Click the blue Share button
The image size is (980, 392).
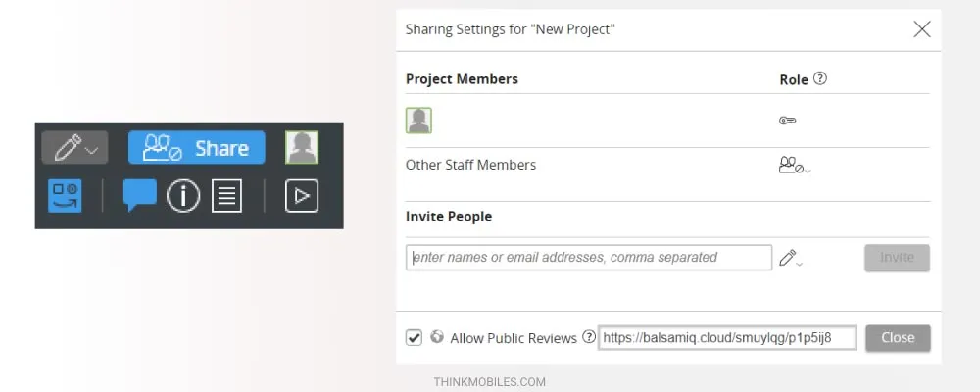click(197, 148)
